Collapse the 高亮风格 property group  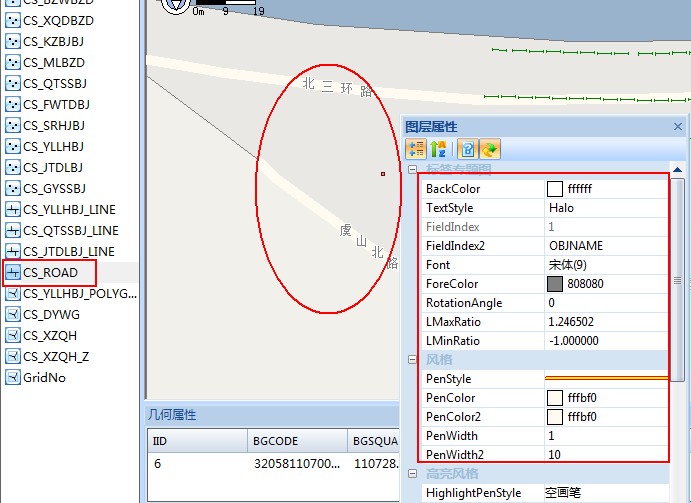412,474
